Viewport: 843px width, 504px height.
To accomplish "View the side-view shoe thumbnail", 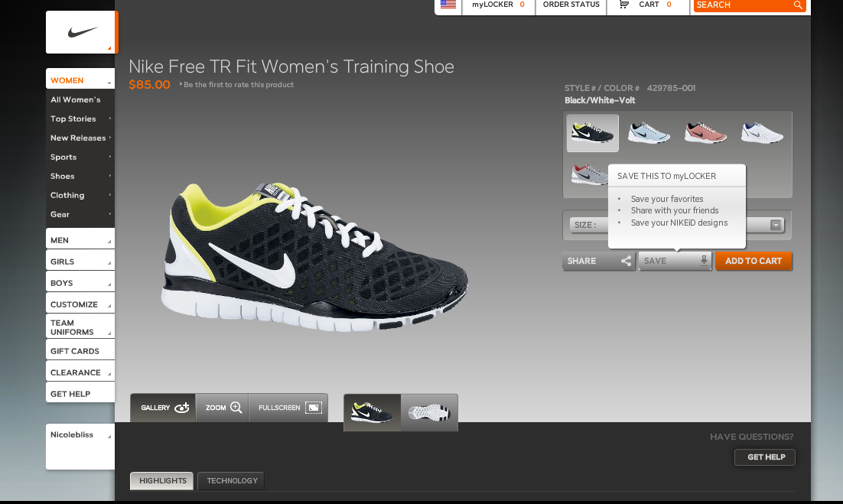I will 372,413.
